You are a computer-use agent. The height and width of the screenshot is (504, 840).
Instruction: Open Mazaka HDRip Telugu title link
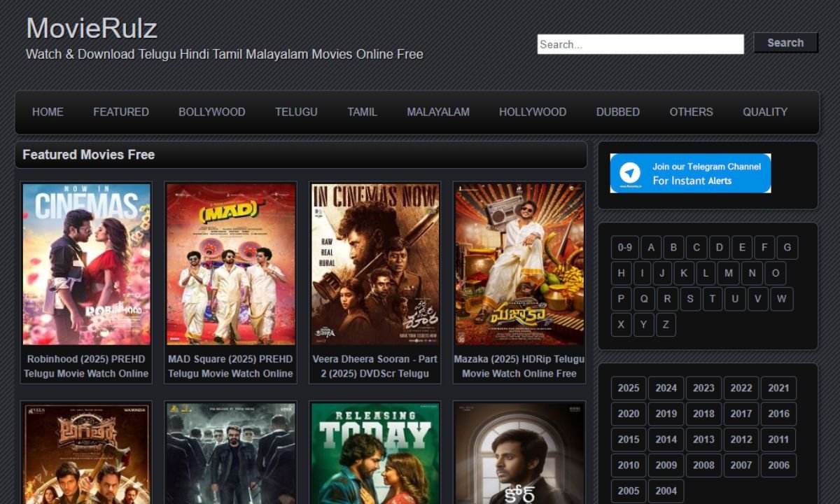click(519, 366)
